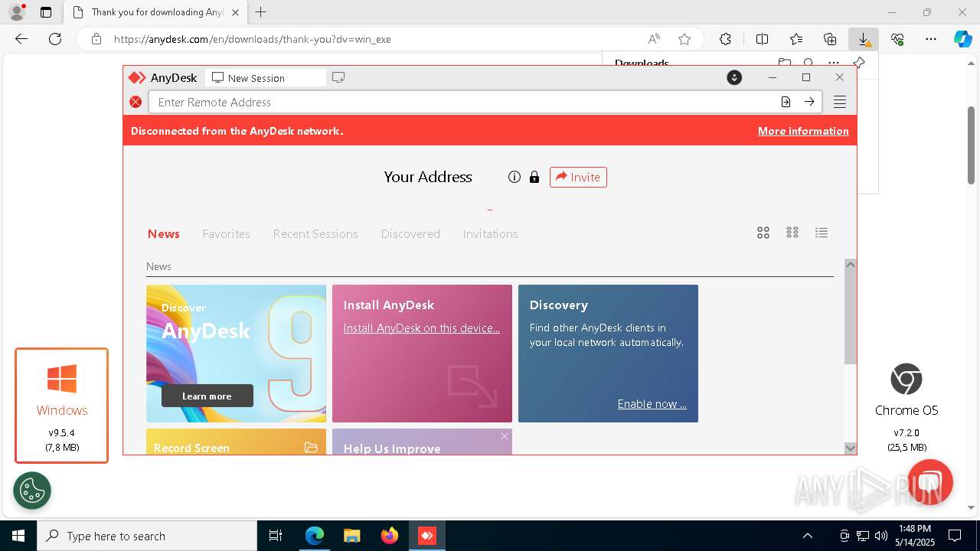The height and width of the screenshot is (551, 980).
Task: Select the New Session tab
Action: tap(266, 77)
